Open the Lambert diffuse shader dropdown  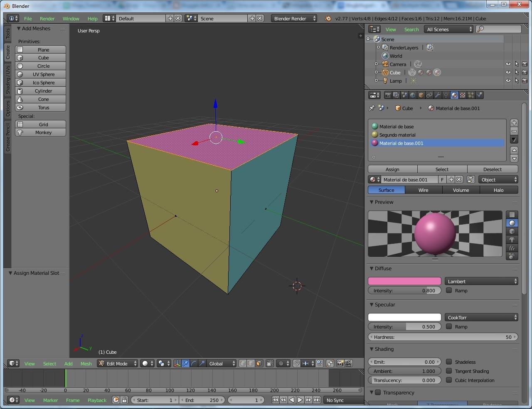(x=481, y=281)
